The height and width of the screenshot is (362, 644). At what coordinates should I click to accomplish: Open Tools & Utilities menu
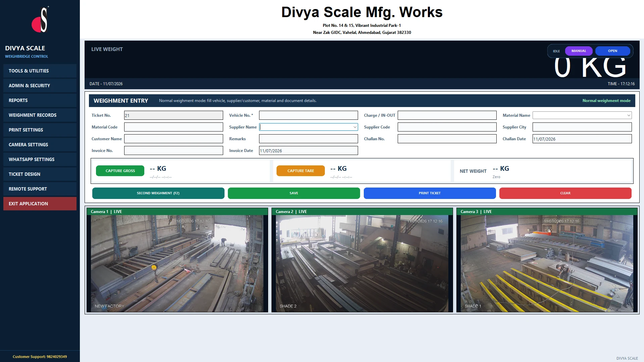coord(40,71)
